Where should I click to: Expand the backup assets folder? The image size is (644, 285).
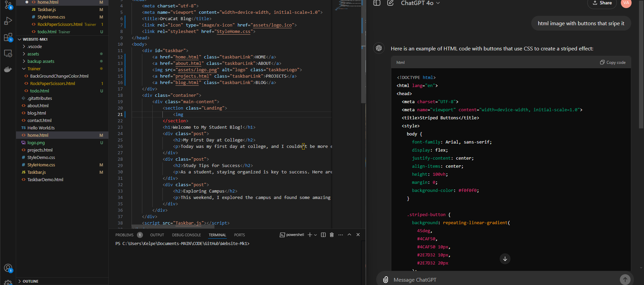click(x=62, y=62)
